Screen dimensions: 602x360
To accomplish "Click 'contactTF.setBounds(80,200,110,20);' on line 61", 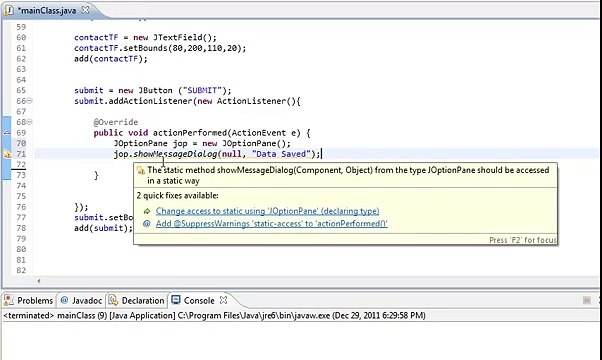I will (x=160, y=48).
